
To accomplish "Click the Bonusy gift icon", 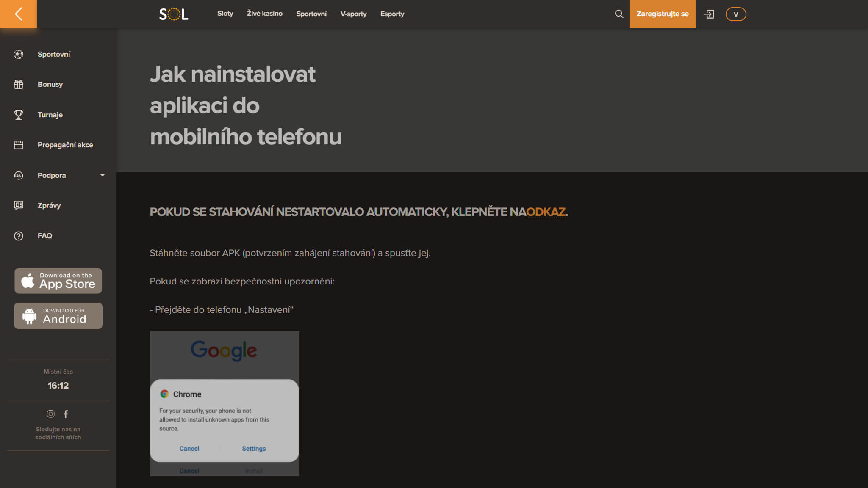I will (x=19, y=84).
